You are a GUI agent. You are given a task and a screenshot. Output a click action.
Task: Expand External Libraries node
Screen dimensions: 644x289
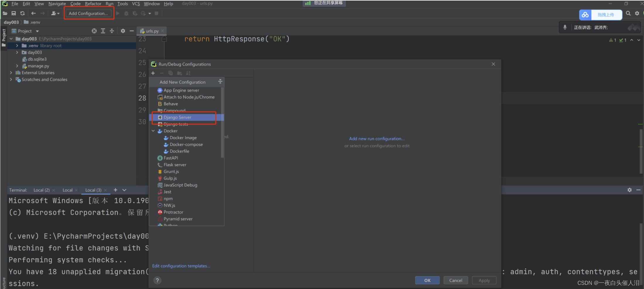coord(11,73)
